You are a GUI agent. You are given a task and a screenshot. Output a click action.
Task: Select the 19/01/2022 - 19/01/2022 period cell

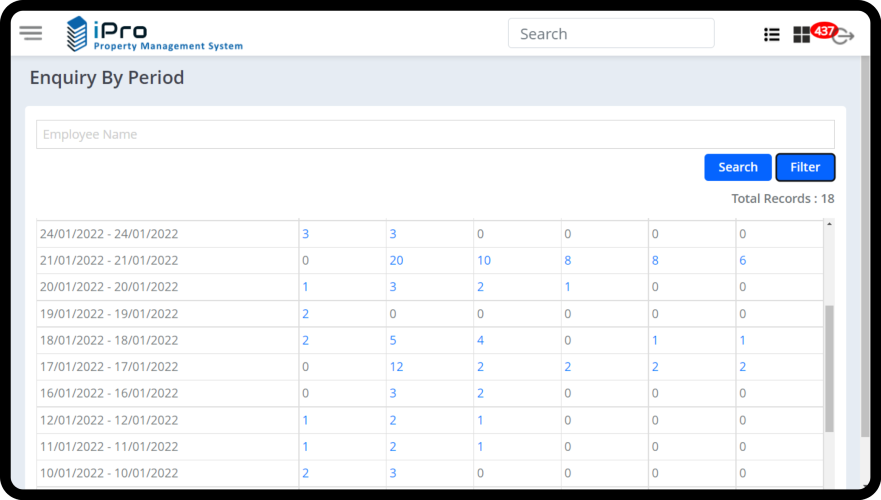tap(109, 314)
